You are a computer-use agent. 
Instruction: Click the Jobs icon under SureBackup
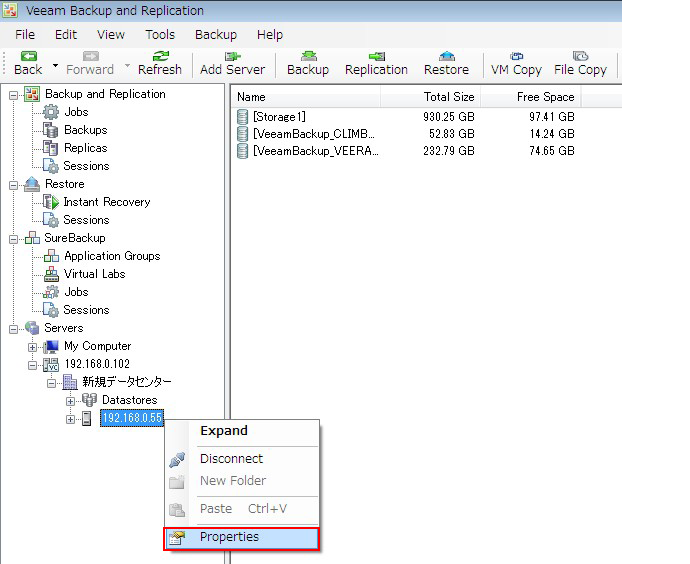click(x=51, y=292)
